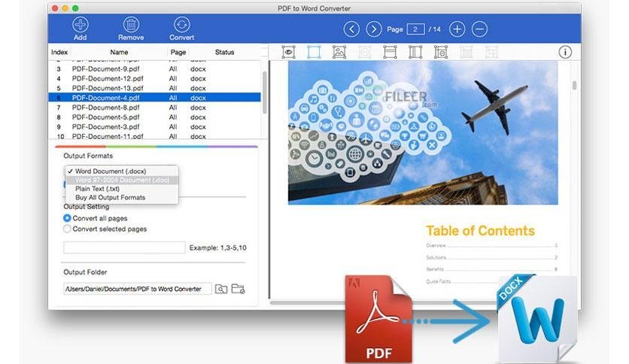Select PDF-Document-13.pdf in the file list
This screenshot has width=629, height=364.
point(108,88)
